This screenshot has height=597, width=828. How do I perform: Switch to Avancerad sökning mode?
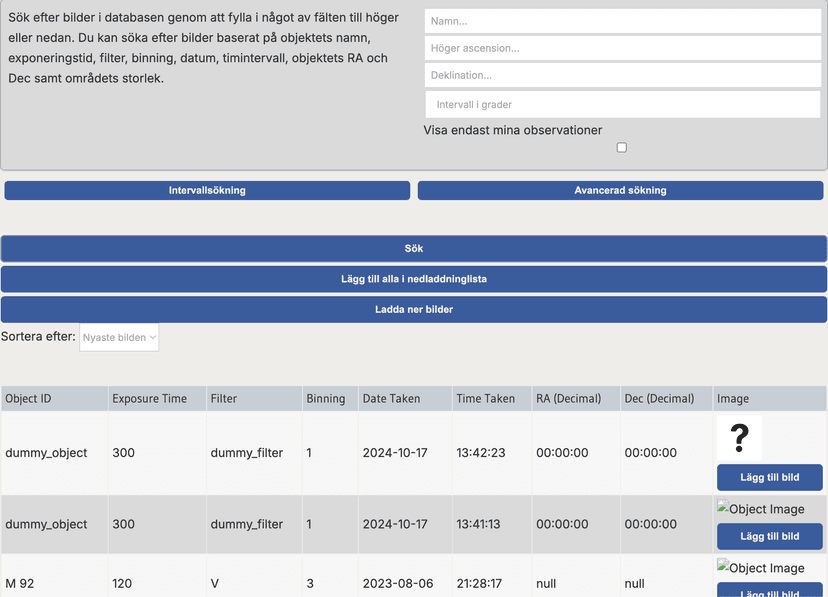click(620, 190)
